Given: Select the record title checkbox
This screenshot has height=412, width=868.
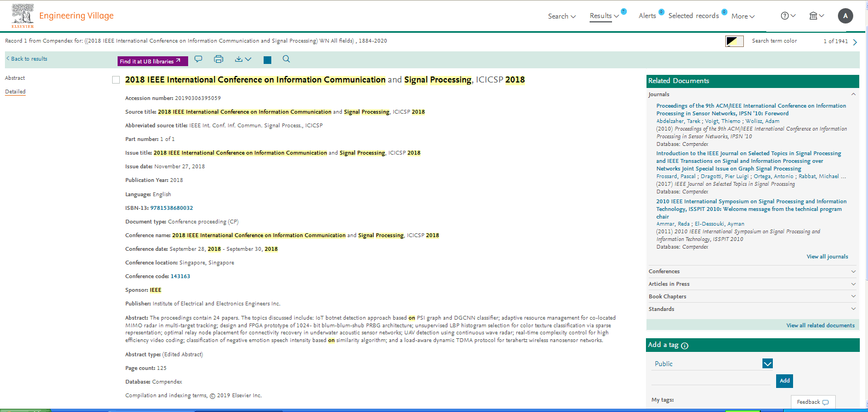Looking at the screenshot, I should click(116, 80).
